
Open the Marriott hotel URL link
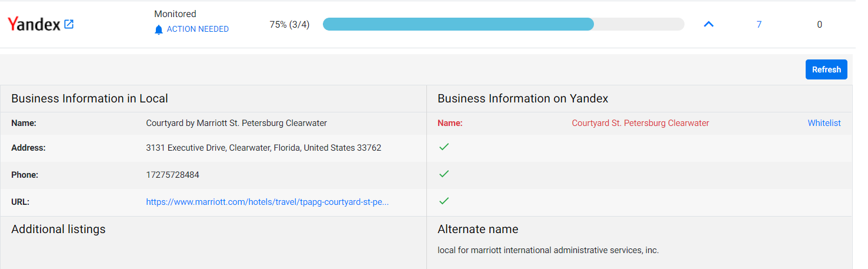(268, 202)
